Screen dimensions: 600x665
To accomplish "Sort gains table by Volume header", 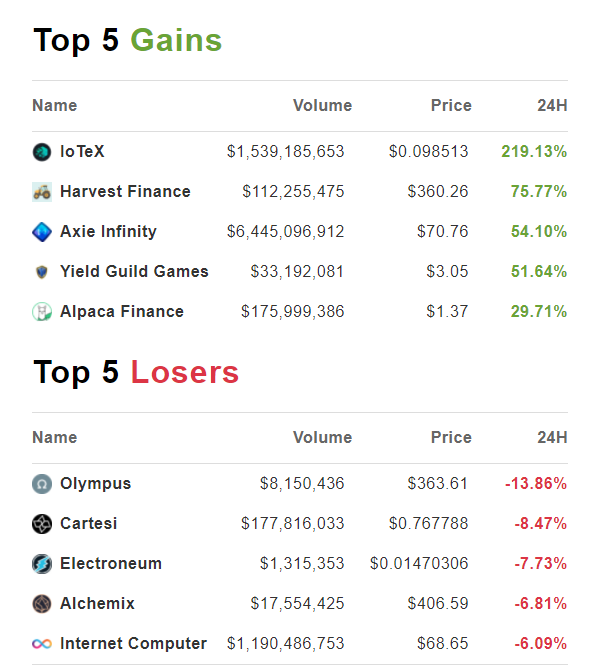I will pyautogui.click(x=322, y=106).
